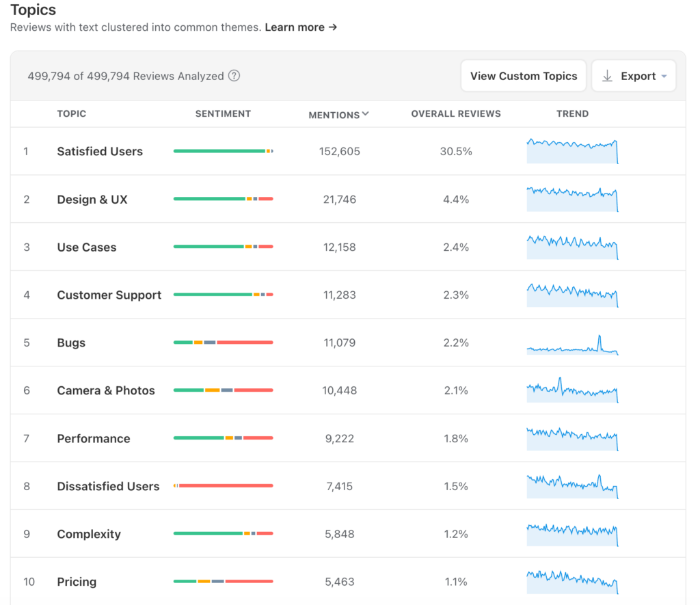This screenshot has width=700, height=605.
Task: Click the Topic column header
Action: pos(72,114)
